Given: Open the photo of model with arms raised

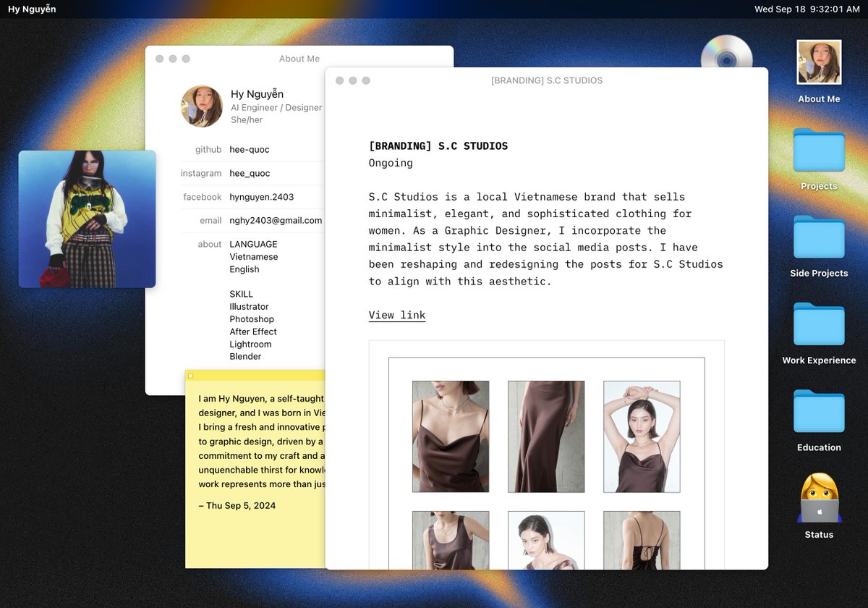Looking at the screenshot, I should pos(642,436).
